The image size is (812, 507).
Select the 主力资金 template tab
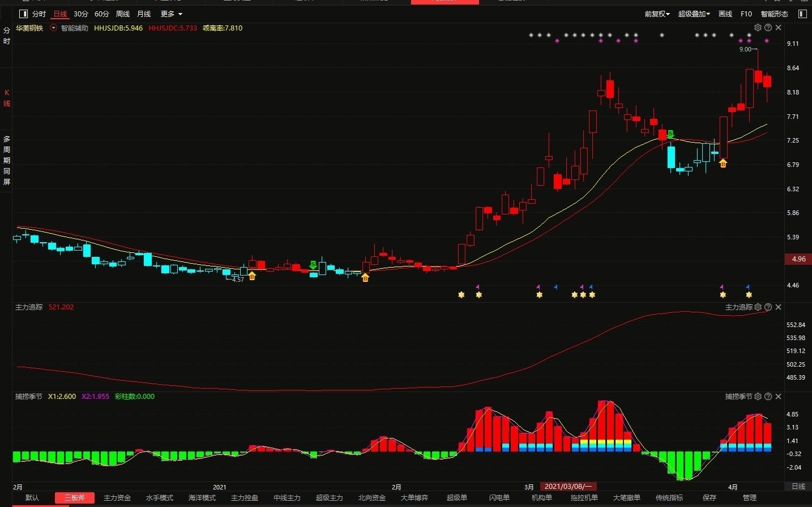coord(117,498)
